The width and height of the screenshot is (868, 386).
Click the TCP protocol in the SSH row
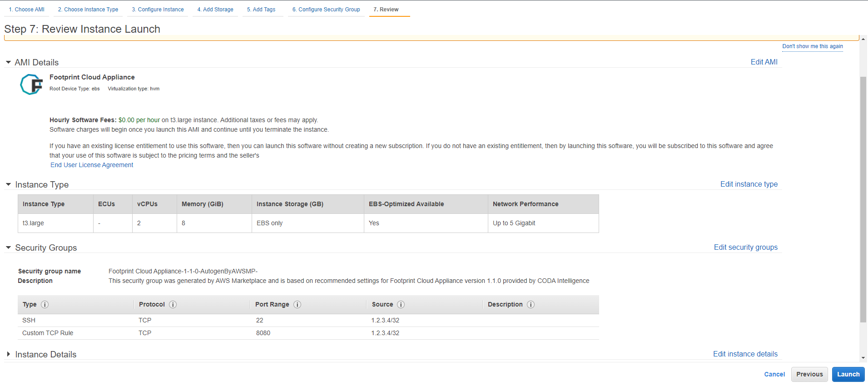point(145,321)
